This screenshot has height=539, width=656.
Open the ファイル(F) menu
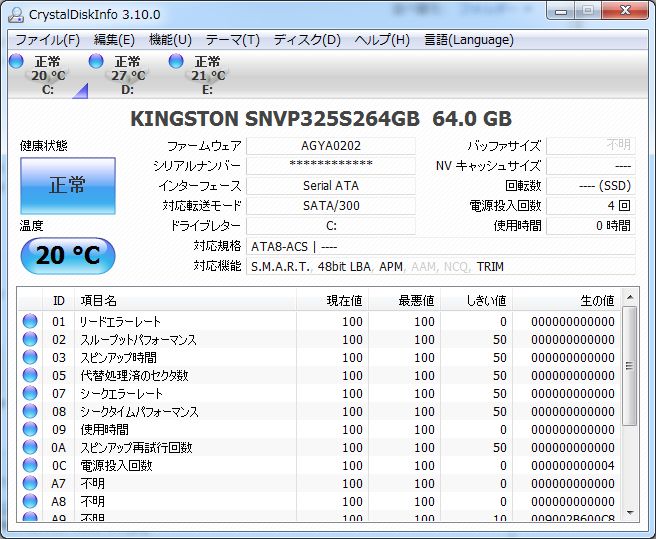coord(47,40)
